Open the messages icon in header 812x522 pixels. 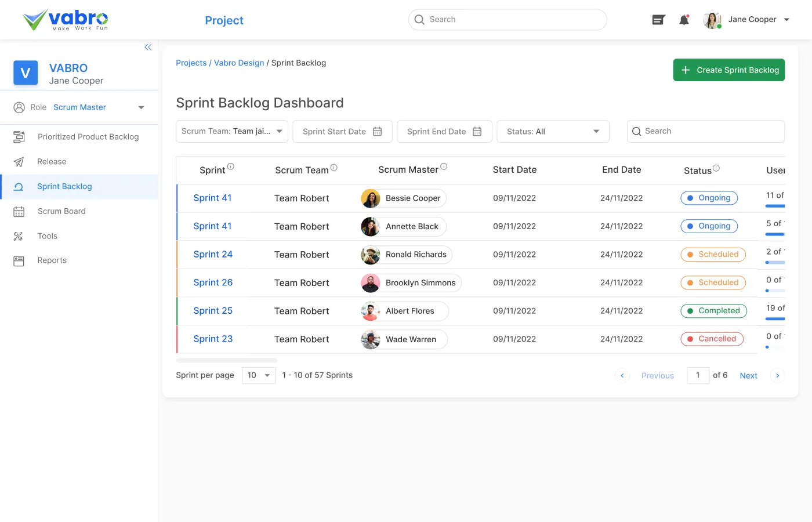tap(658, 20)
